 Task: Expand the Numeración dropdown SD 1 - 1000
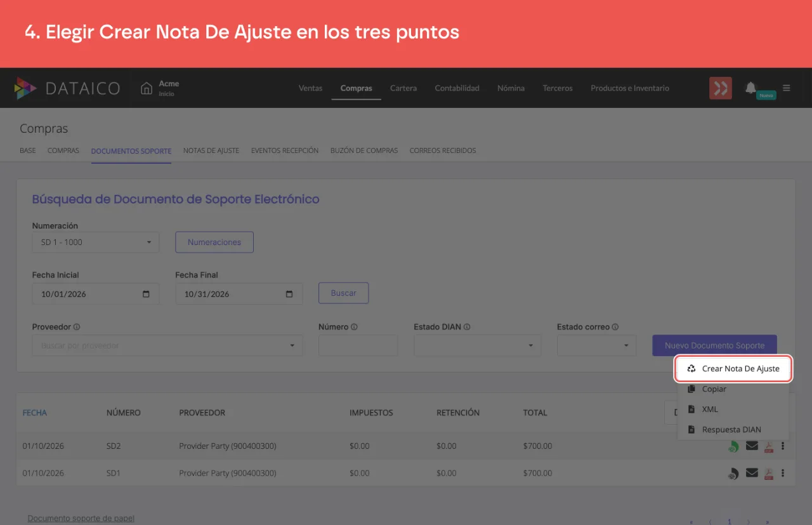(x=96, y=242)
